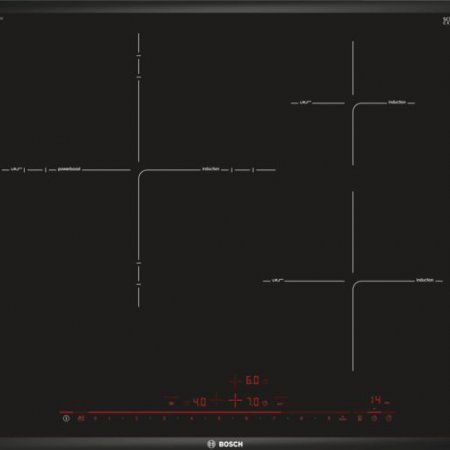450x450 pixels.
Task: Tap the child lock icon beside power
Action: point(81,418)
